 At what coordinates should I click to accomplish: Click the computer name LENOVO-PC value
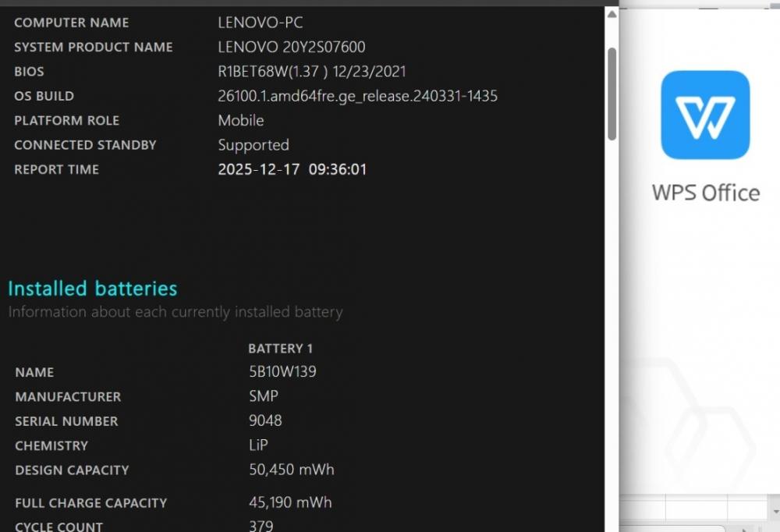click(x=261, y=23)
